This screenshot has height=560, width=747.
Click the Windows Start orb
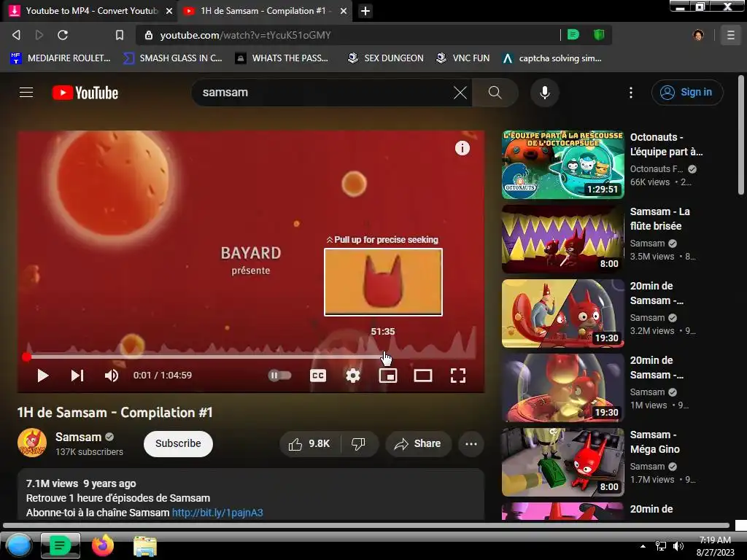click(x=18, y=545)
